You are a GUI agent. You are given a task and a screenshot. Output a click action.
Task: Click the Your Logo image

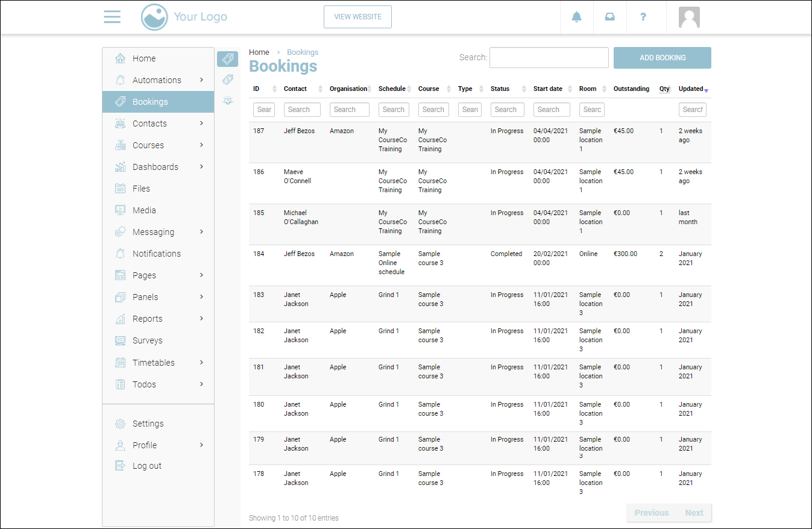(184, 17)
